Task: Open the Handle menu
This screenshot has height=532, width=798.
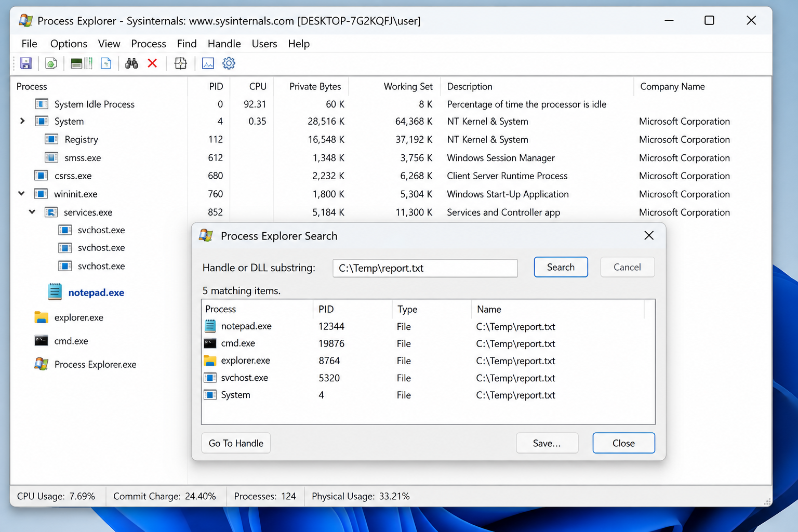Action: 224,44
